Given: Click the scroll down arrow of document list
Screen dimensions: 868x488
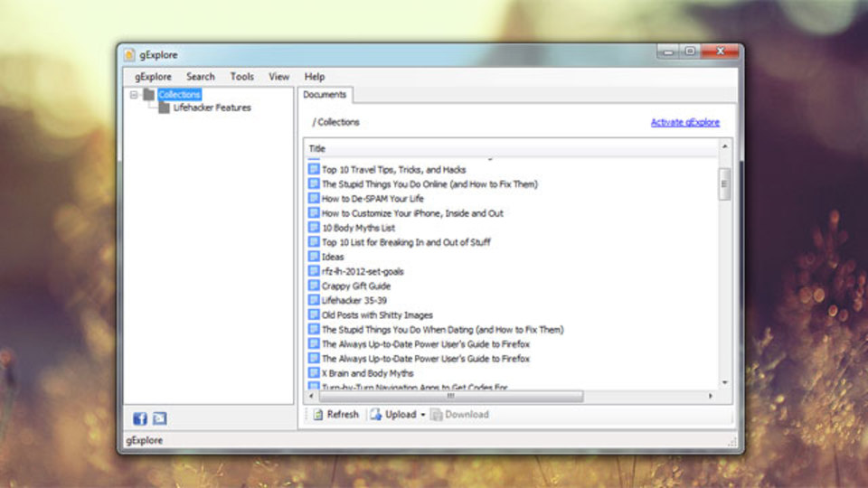Looking at the screenshot, I should (x=724, y=382).
